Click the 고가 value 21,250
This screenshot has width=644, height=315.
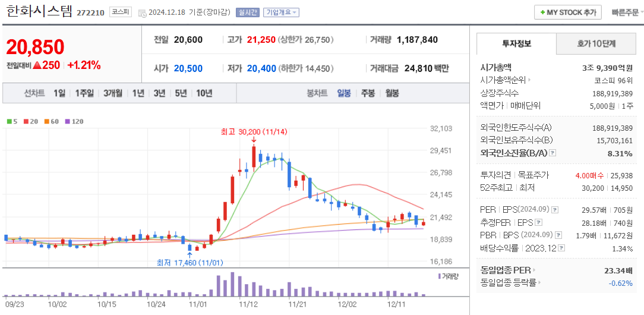click(261, 40)
